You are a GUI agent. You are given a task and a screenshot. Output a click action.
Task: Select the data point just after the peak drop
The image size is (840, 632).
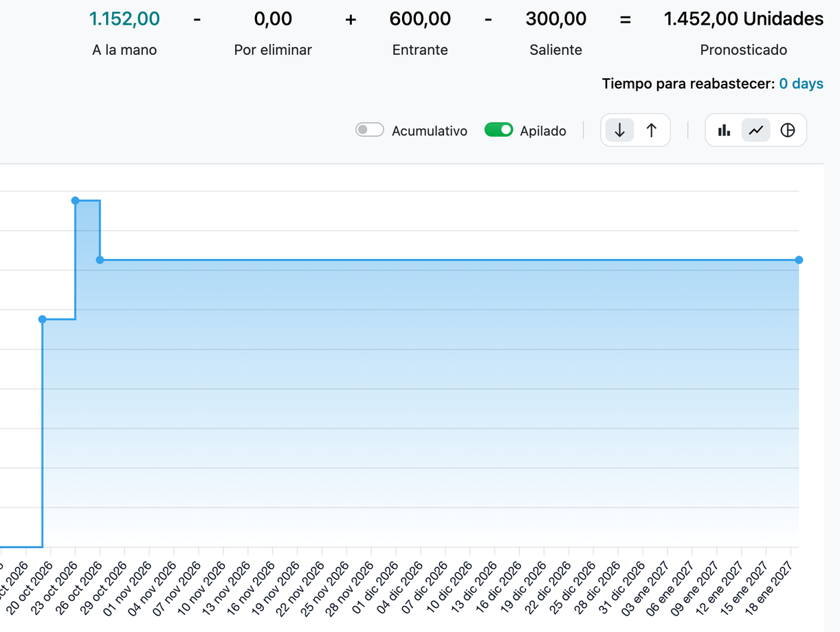pyautogui.click(x=100, y=260)
